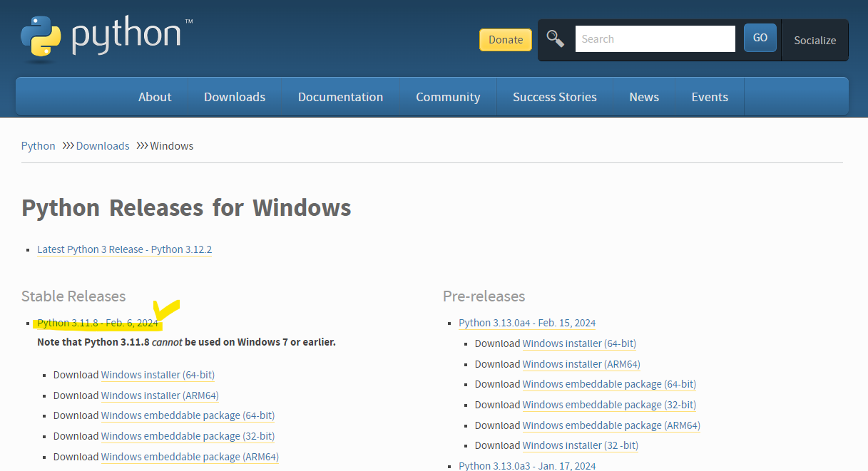This screenshot has height=471, width=868.
Task: Download 3.11.8 Windows embeddable package (ARM64)
Action: click(190, 457)
